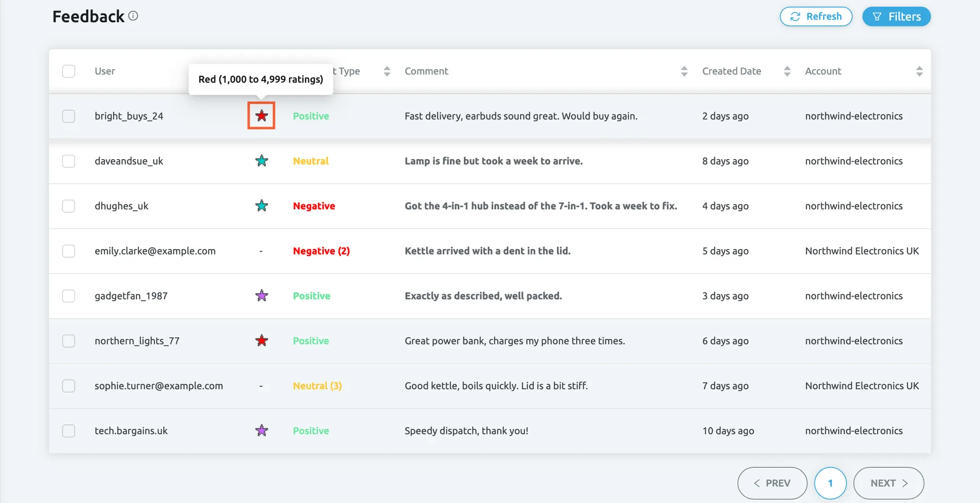Click the teal star next to daveandsue_uk
This screenshot has width=980, height=503.
point(261,161)
